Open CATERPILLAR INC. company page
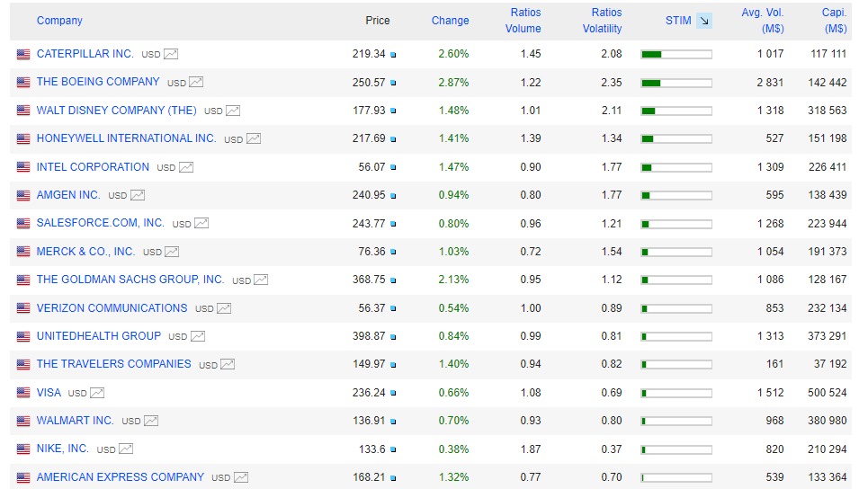The width and height of the screenshot is (868, 489). (x=85, y=54)
